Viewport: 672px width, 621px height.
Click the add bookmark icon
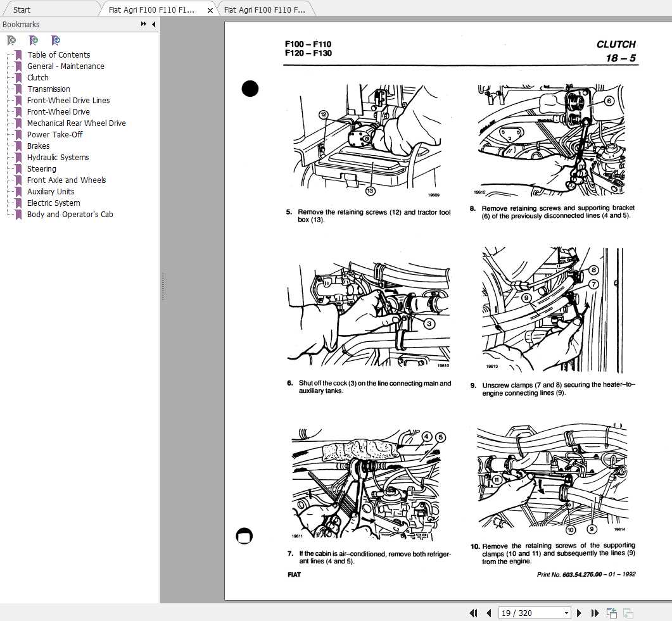[34, 41]
